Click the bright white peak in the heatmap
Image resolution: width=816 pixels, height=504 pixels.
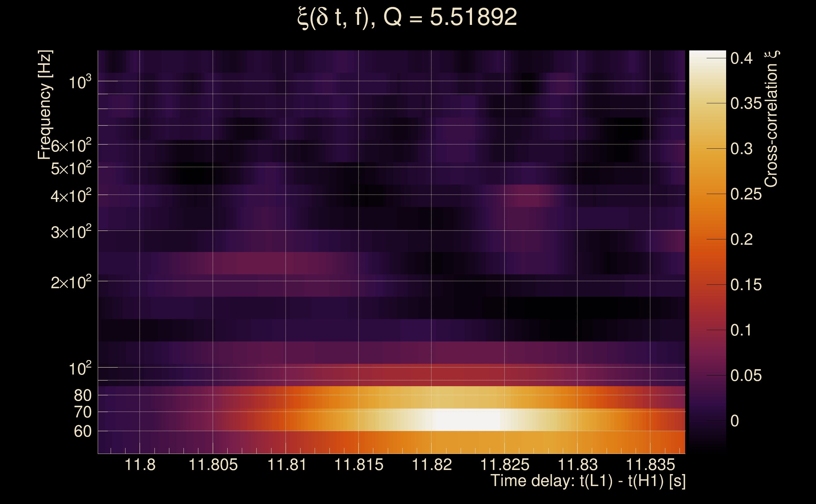point(467,419)
